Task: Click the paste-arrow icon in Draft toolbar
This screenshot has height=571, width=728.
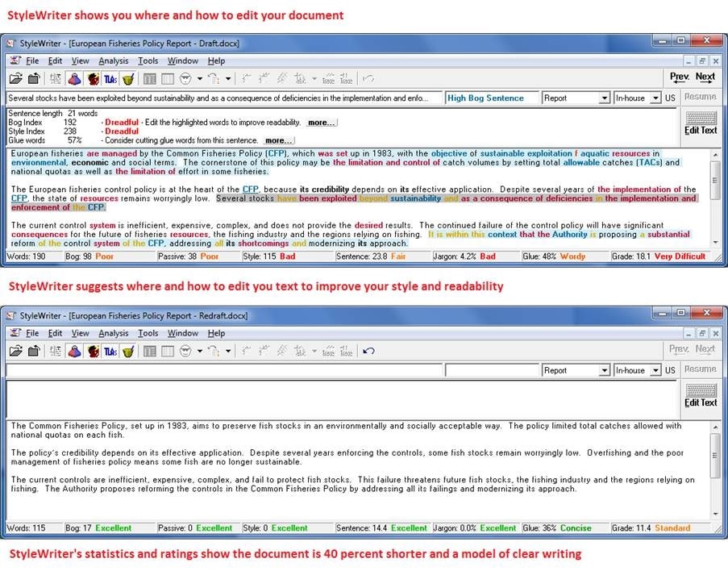Action: 214,79
